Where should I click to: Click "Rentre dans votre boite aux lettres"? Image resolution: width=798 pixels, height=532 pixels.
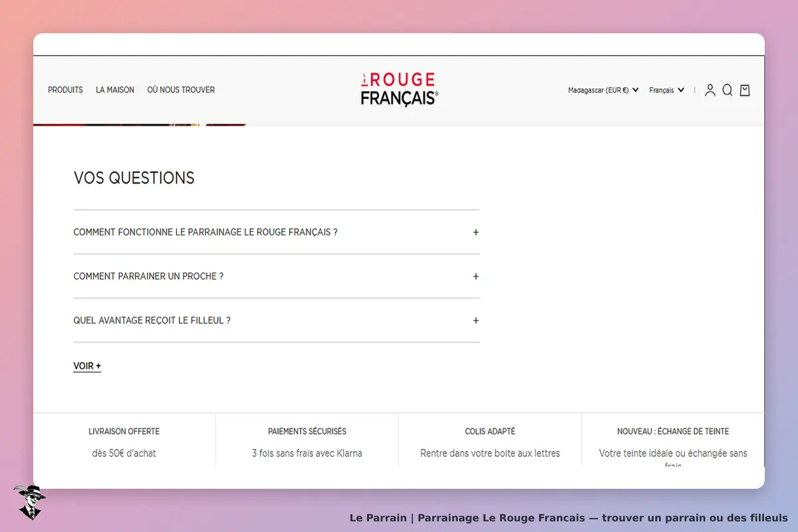pyautogui.click(x=490, y=454)
